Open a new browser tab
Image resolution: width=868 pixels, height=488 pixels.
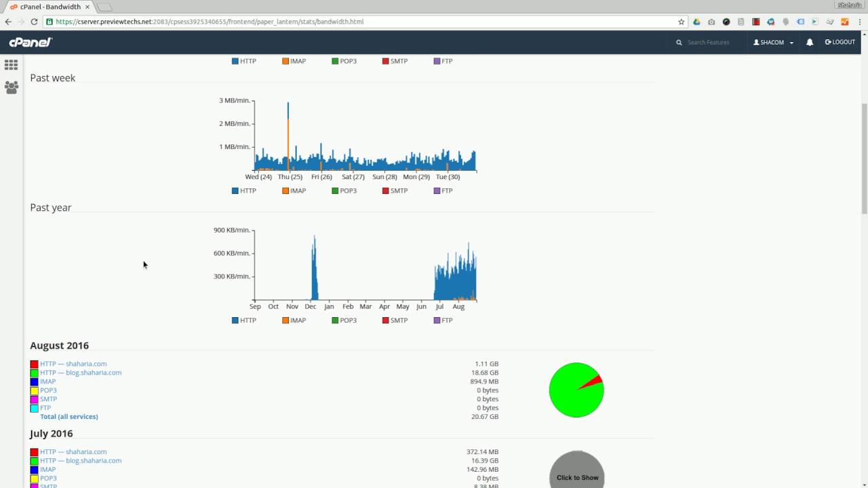104,7
